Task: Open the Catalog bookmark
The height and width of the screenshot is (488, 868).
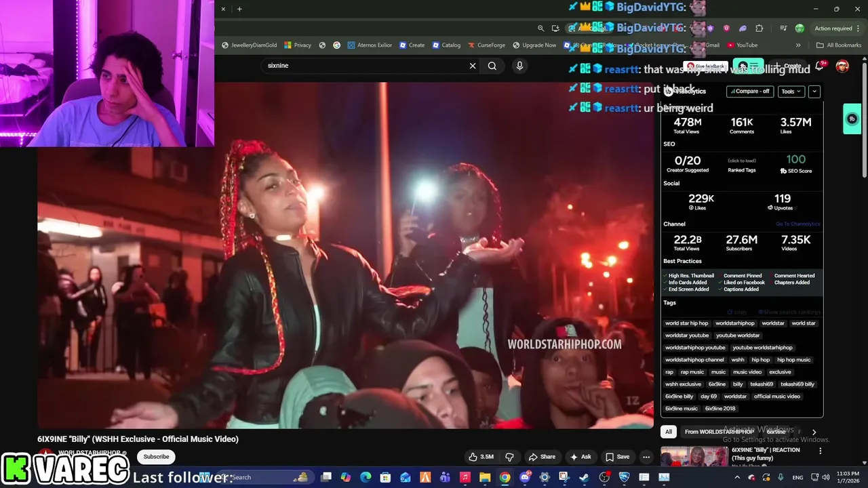Action: coord(446,45)
